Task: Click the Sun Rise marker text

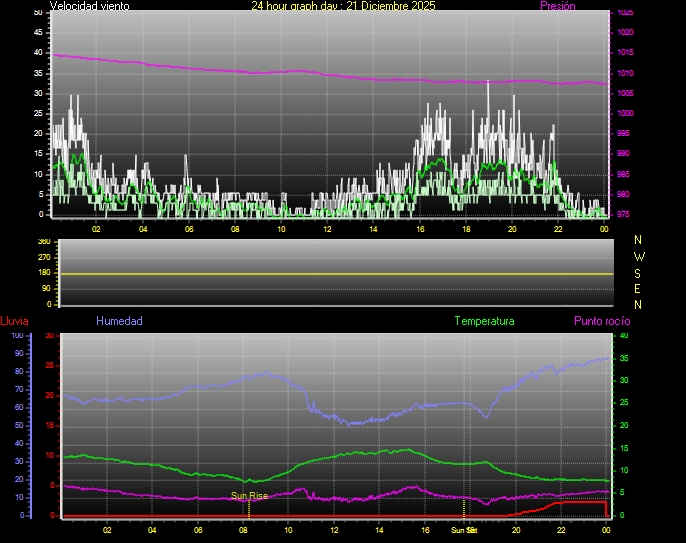Action: [x=249, y=495]
